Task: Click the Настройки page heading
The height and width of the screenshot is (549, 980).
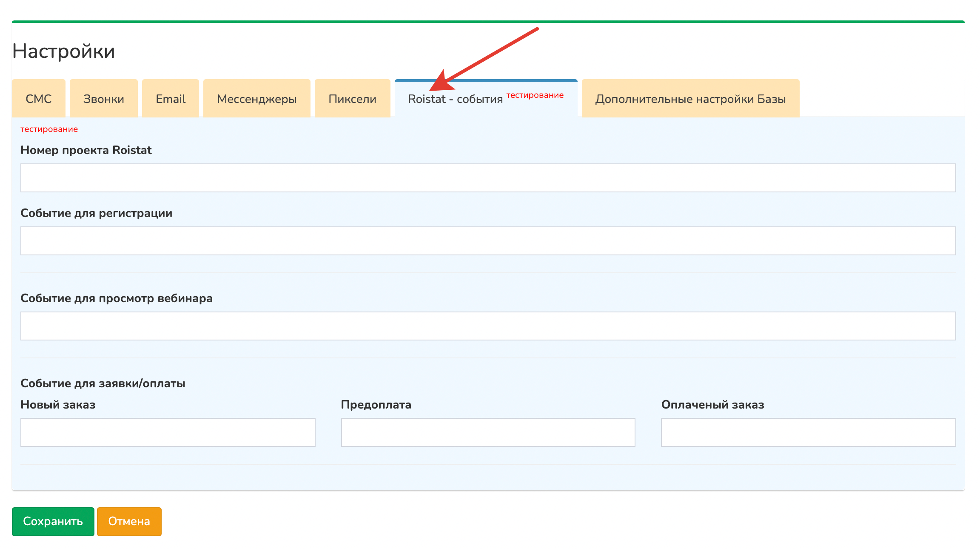Action: (x=64, y=51)
